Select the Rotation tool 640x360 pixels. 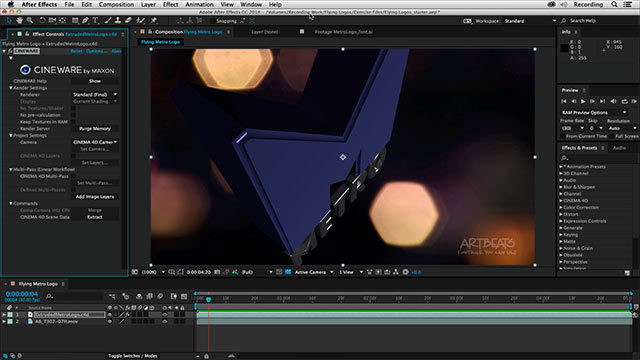pyautogui.click(x=42, y=20)
